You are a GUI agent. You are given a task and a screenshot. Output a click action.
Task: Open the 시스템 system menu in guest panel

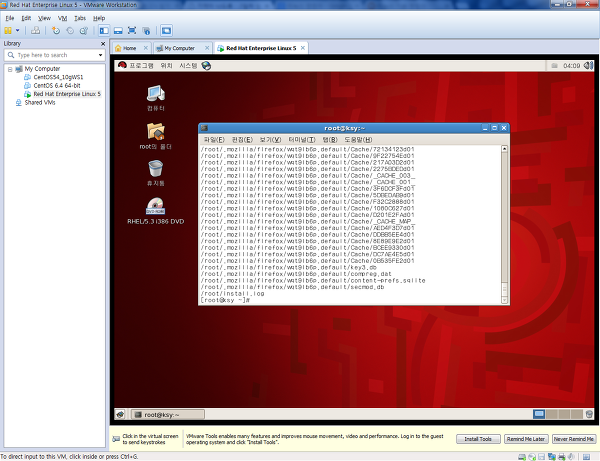[x=188, y=66]
